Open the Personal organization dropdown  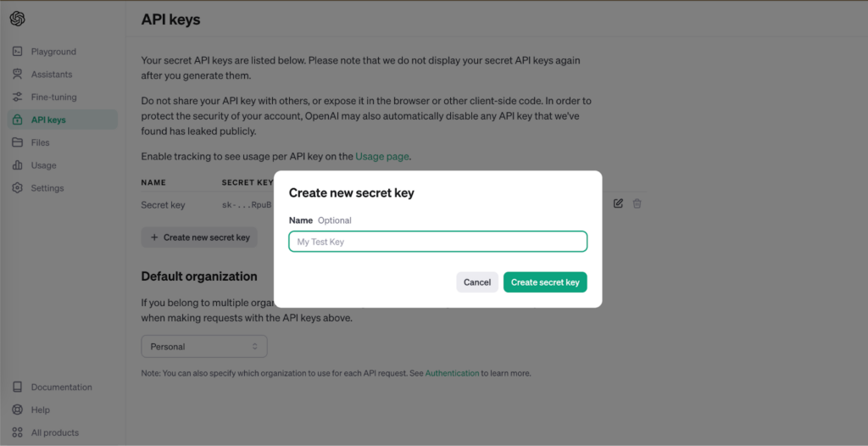pyautogui.click(x=204, y=346)
